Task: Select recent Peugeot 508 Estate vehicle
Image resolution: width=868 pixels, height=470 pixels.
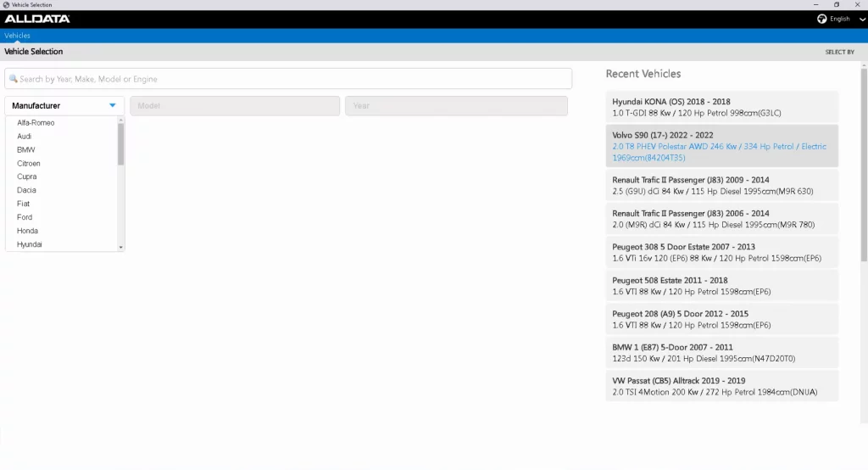Action: (x=721, y=286)
